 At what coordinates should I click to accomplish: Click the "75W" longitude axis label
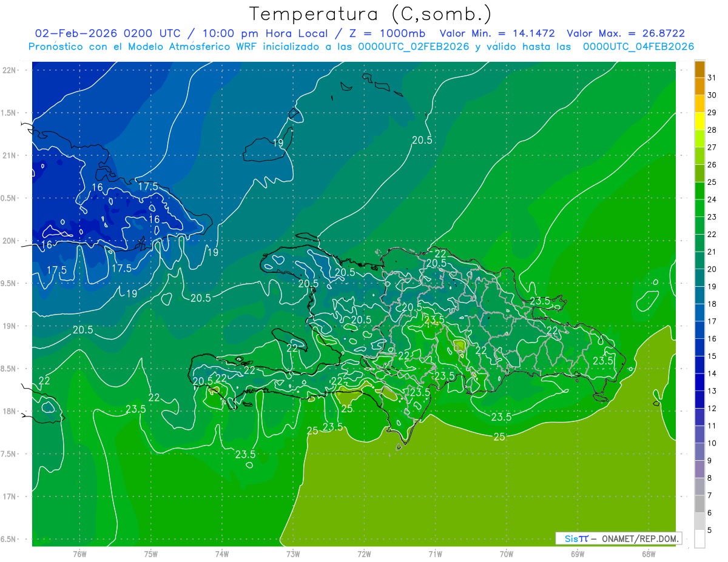click(151, 554)
